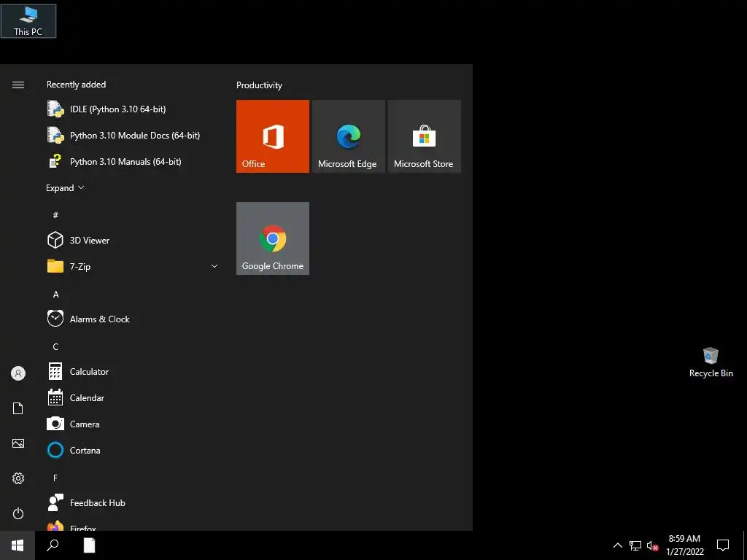Click the 'Recently added' heading
The width and height of the screenshot is (747, 560).
(76, 85)
